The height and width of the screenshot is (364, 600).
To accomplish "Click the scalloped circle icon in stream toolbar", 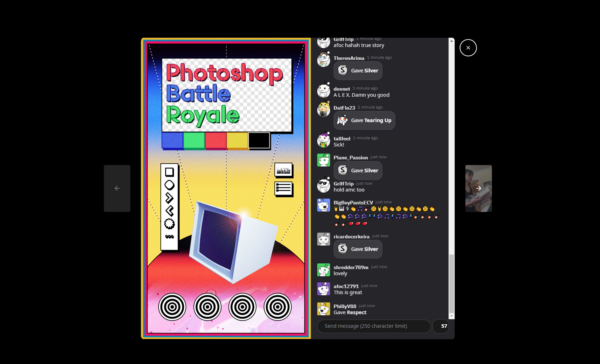I will (169, 224).
